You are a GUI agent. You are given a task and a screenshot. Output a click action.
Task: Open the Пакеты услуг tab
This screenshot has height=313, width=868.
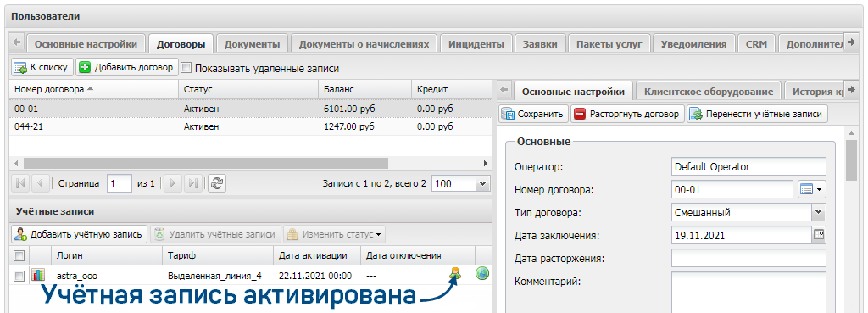[609, 44]
